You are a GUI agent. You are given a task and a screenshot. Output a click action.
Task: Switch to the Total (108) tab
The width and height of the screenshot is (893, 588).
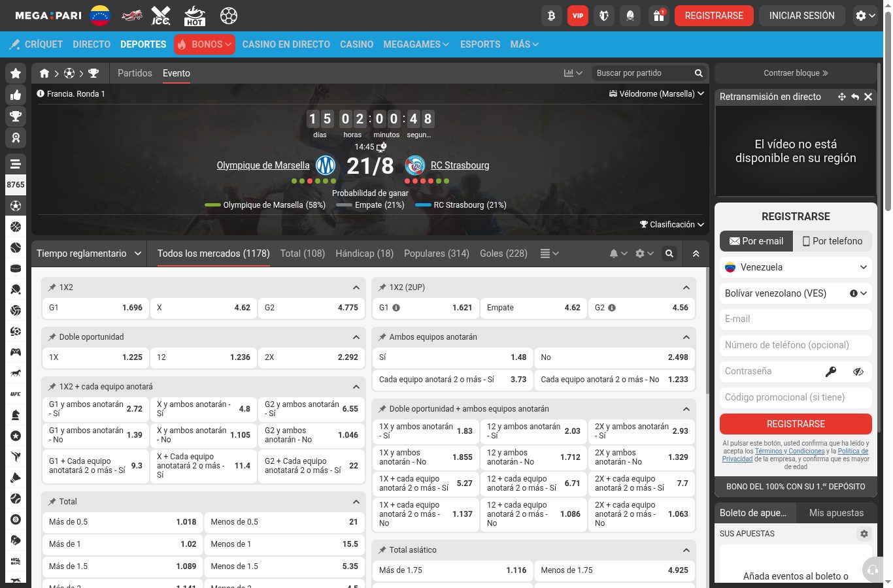pyautogui.click(x=303, y=253)
